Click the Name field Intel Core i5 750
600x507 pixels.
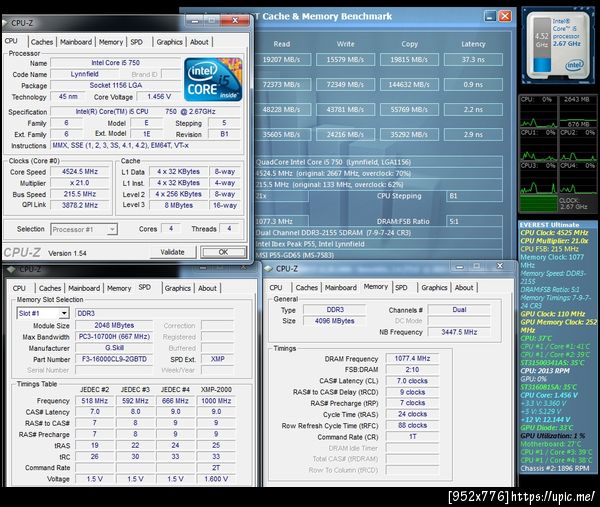115,63
